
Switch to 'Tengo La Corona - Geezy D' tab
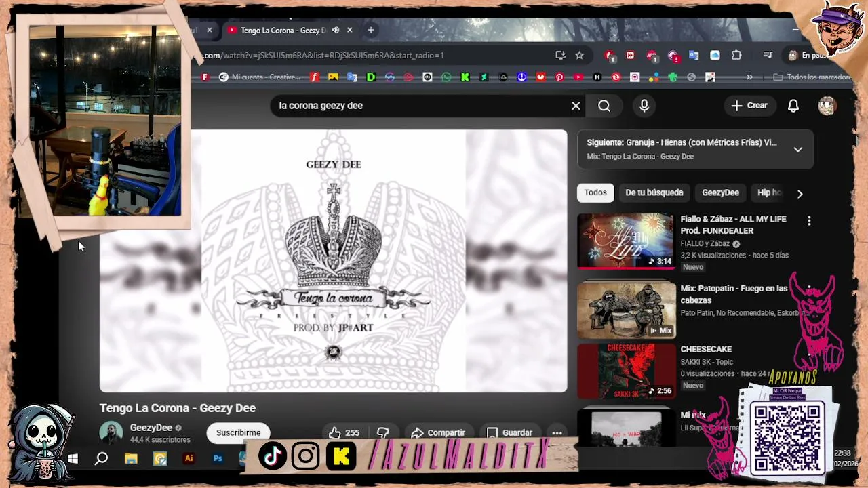(283, 30)
